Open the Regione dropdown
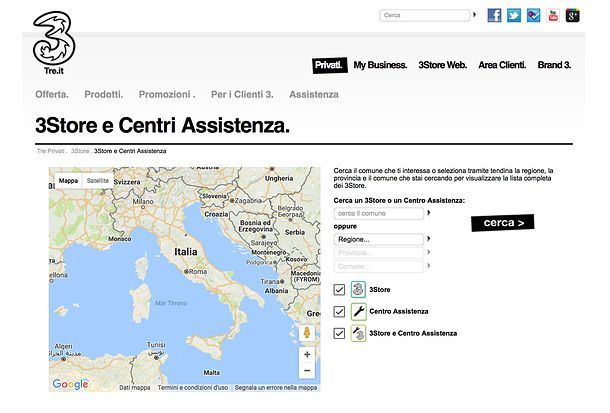 click(x=379, y=239)
